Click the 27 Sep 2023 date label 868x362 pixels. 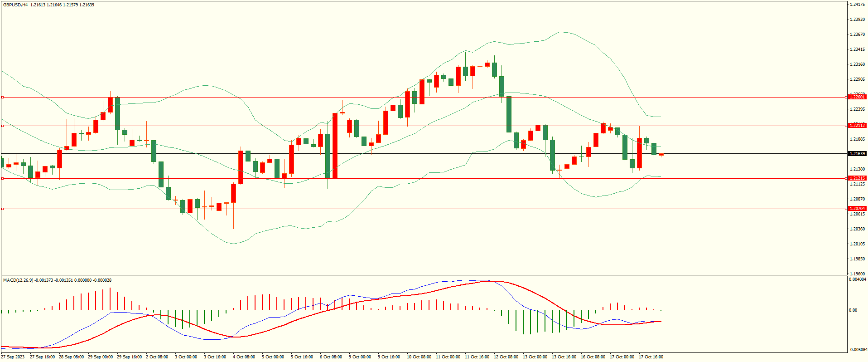[x=13, y=357]
